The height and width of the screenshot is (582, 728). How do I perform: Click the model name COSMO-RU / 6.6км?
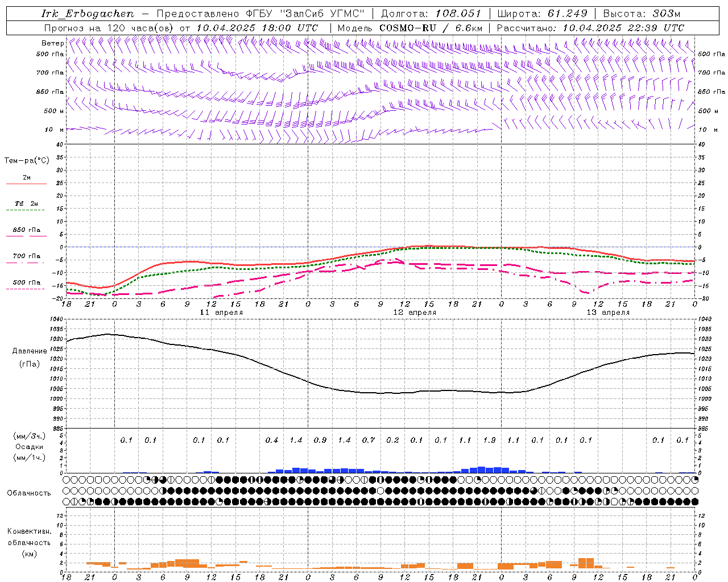click(x=431, y=28)
